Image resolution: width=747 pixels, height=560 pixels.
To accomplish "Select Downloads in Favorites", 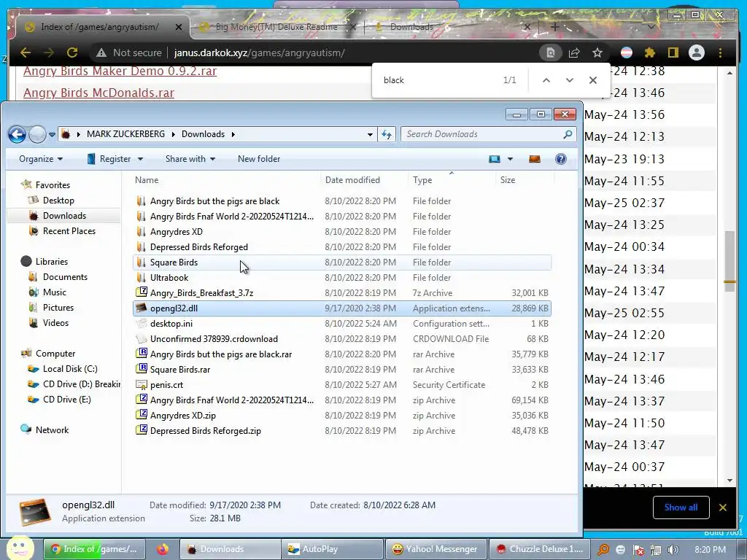I will click(64, 216).
